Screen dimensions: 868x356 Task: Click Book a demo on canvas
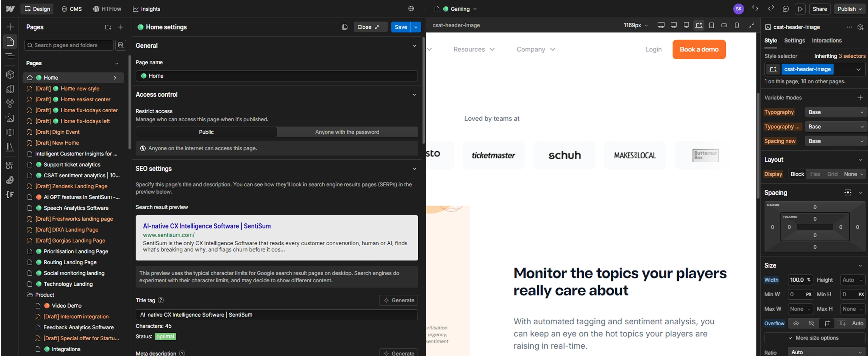coord(699,49)
